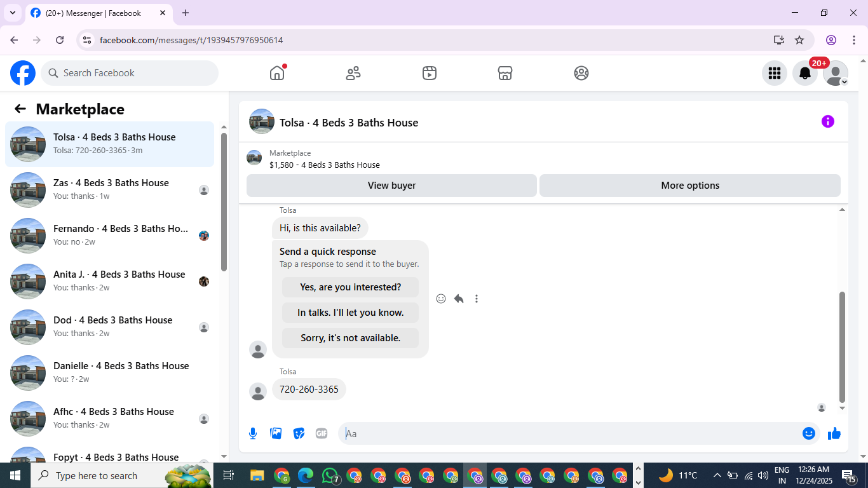This screenshot has height=488, width=868.
Task: Send 'Yes, are you interested?' quick response
Action: (x=350, y=287)
